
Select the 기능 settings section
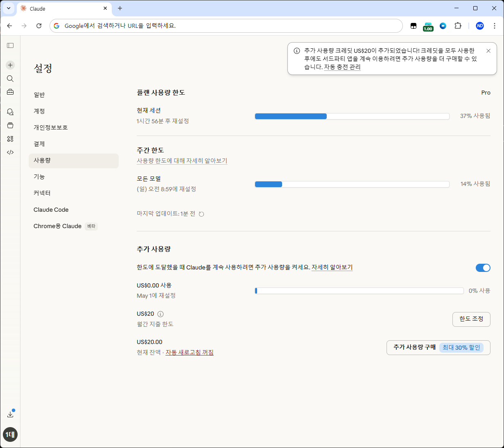(x=74, y=177)
